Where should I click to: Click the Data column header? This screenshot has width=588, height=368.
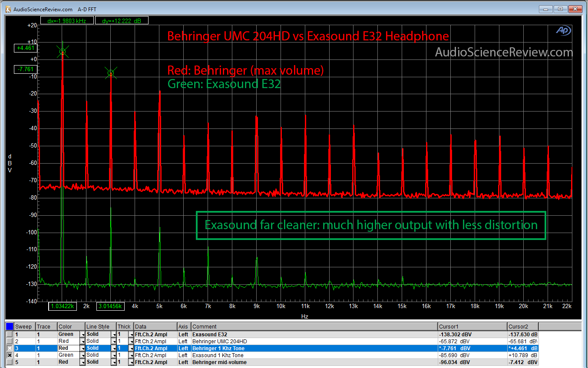point(155,327)
